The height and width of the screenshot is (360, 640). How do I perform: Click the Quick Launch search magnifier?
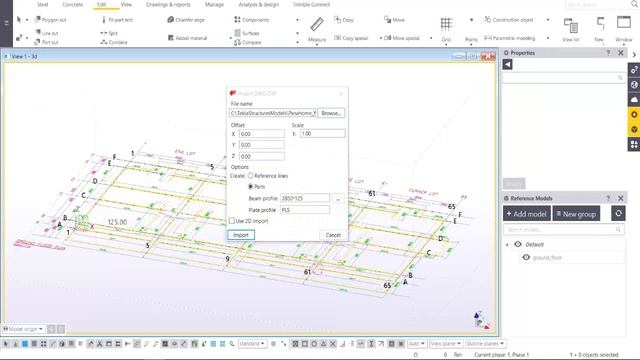coord(635,4)
